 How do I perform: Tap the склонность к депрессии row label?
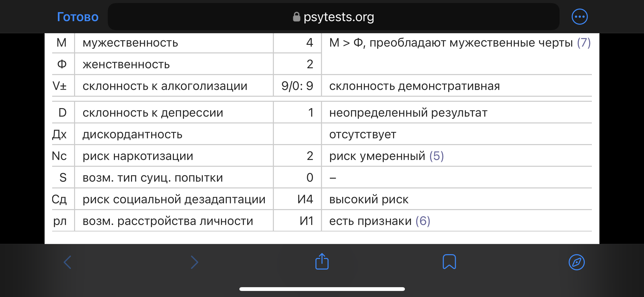(153, 113)
